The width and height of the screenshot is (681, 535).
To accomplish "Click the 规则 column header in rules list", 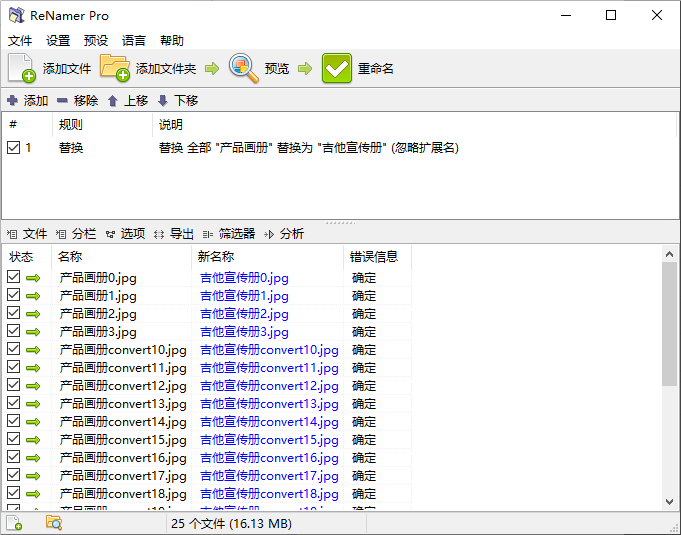I will (102, 125).
